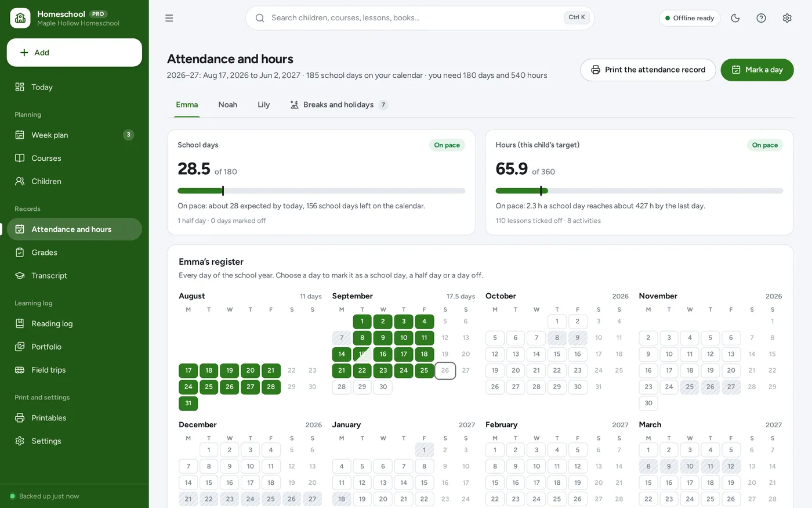Open Portfolio in the Learning log section
The image size is (812, 508).
pyautogui.click(x=74, y=347)
